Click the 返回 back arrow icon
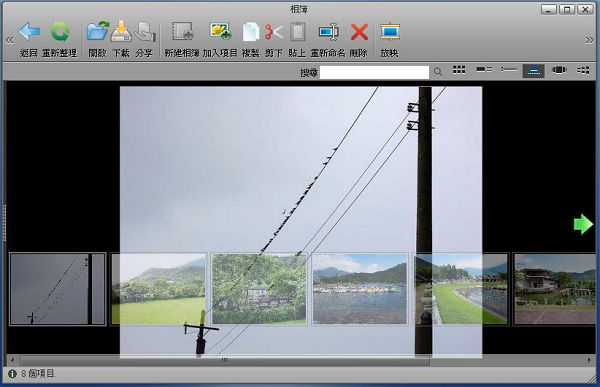The height and width of the screenshot is (387, 600). (29, 32)
